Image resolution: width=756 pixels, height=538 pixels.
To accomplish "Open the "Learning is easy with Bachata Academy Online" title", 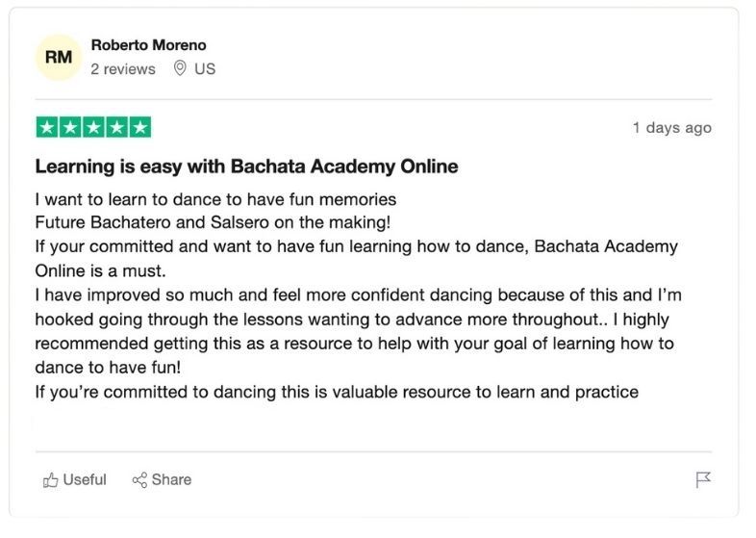I will (x=246, y=167).
